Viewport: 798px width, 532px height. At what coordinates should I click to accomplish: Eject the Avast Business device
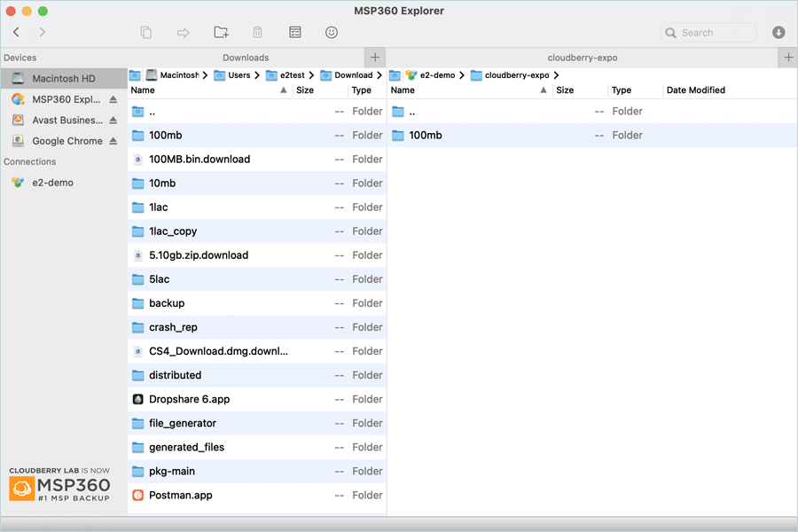click(113, 121)
